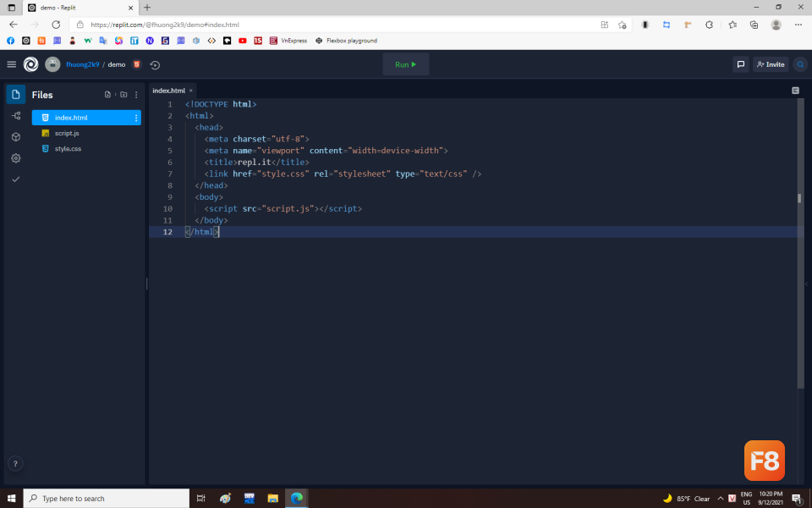Switch to the index.html editor tab
The width and height of the screenshot is (812, 508).
[x=169, y=91]
